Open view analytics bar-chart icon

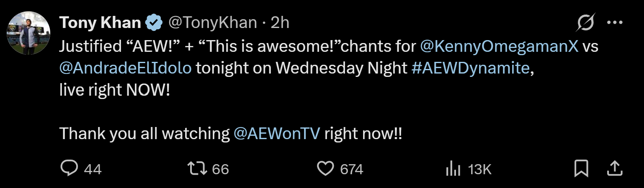tap(453, 169)
